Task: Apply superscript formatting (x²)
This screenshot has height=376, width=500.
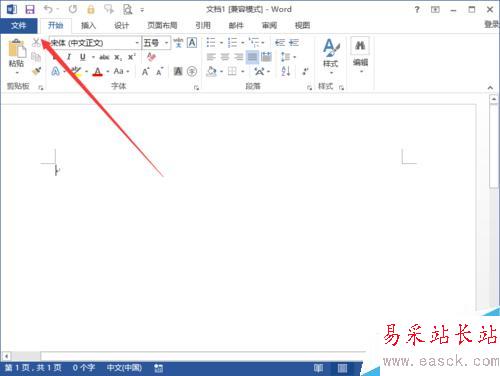Action: coord(132,57)
